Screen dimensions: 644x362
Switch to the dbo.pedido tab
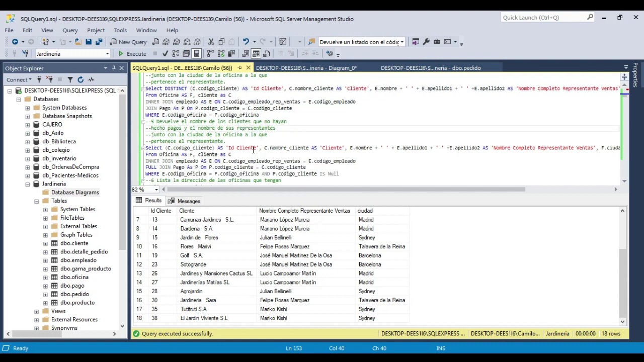coord(431,68)
